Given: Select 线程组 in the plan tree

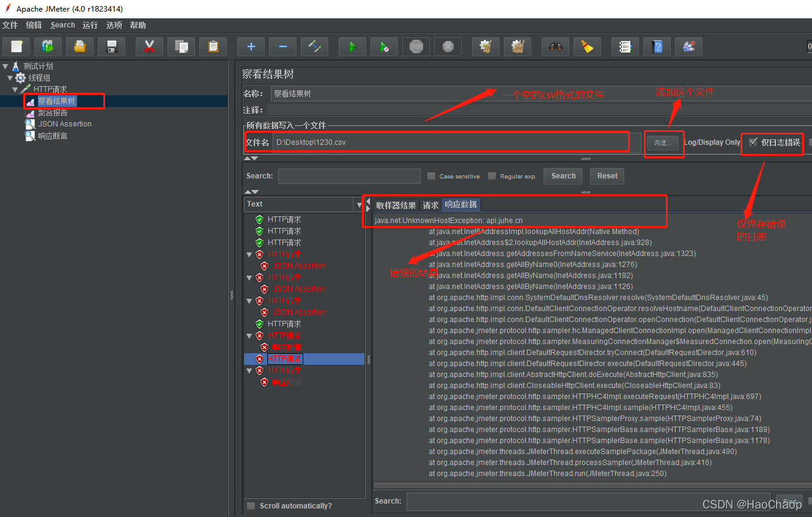Looking at the screenshot, I should pyautogui.click(x=39, y=78).
